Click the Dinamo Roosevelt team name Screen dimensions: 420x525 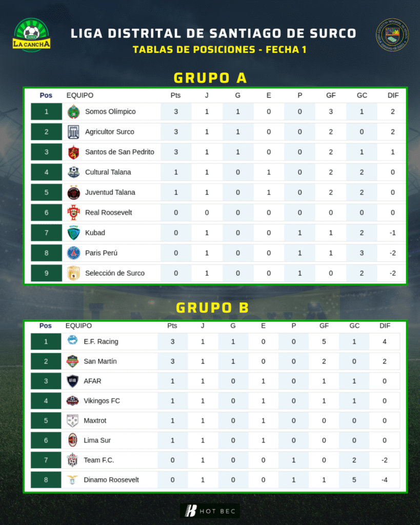click(x=111, y=480)
